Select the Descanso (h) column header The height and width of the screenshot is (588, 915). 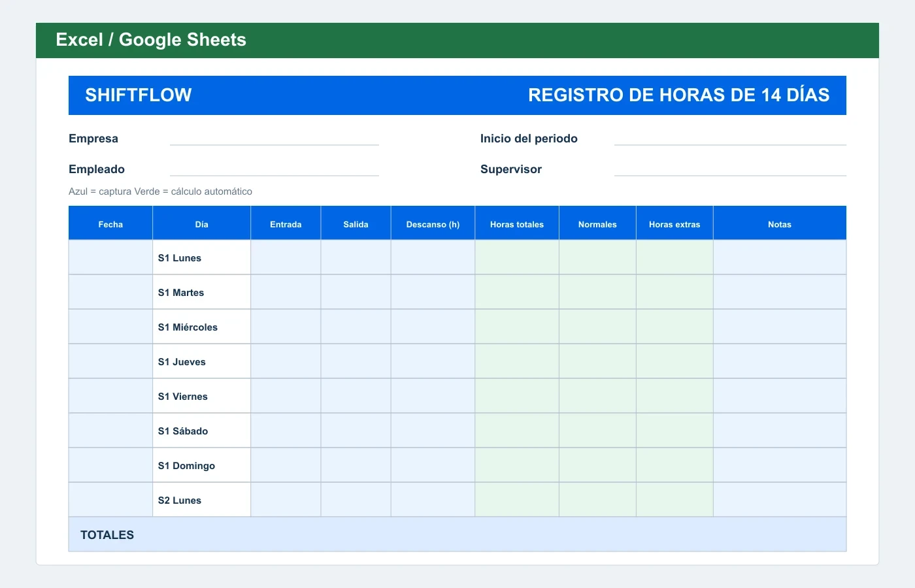[433, 223]
